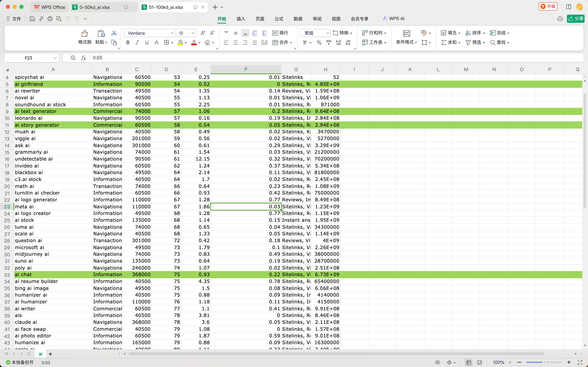Image resolution: width=588 pixels, height=367 pixels.
Task: Click the Print Preview icon
Action: (59, 19)
